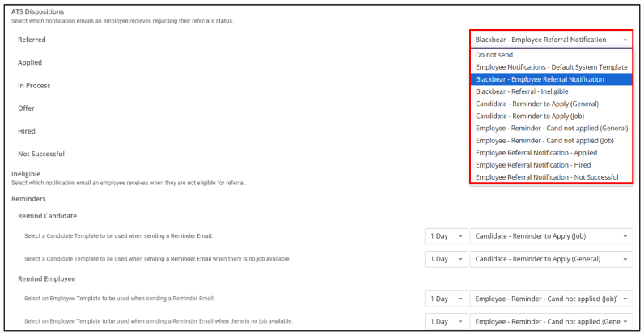Click the 'Remind Candidate' subheading
The image size is (644, 335).
[47, 216]
